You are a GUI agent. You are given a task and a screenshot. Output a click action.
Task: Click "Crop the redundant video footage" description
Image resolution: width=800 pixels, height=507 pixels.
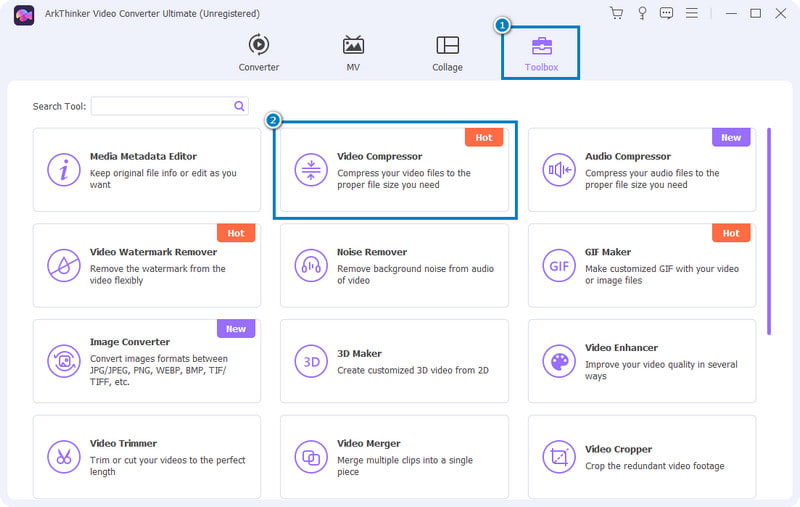click(x=655, y=466)
